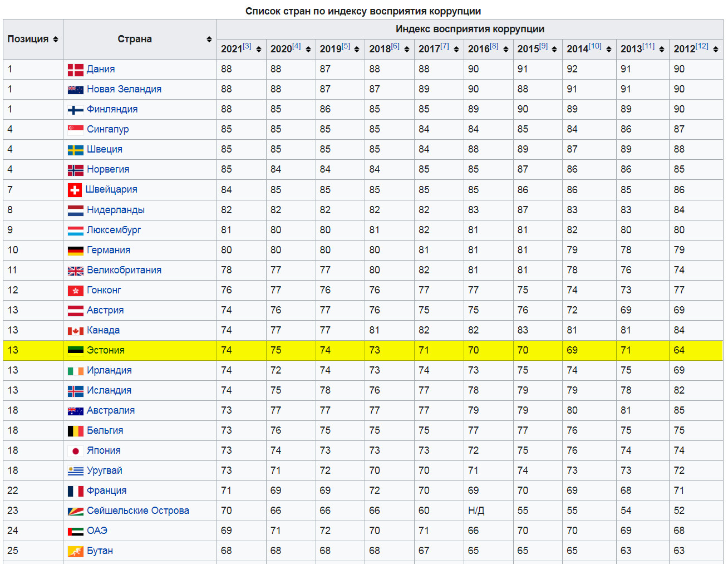Sort by the 2012 column arrows

point(716,49)
